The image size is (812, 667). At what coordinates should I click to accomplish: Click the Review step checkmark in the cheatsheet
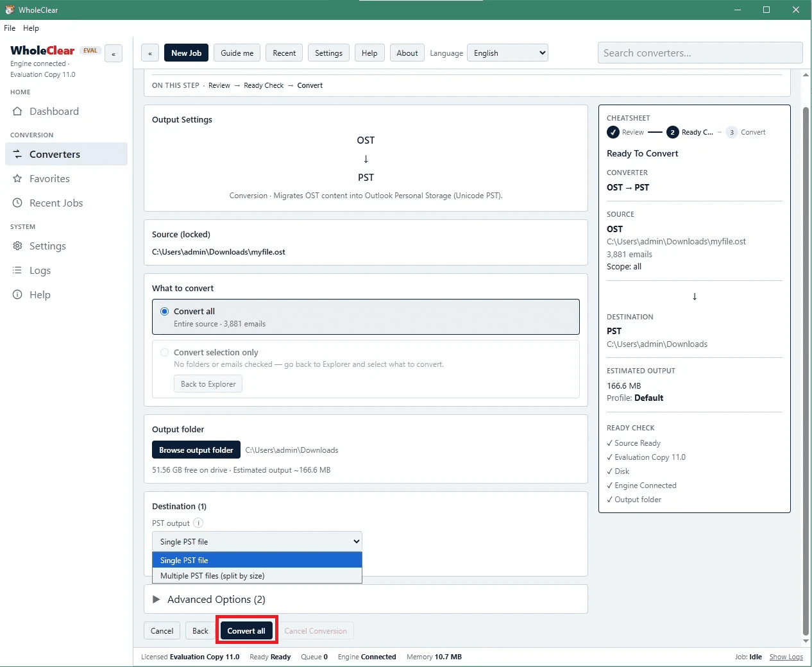[613, 132]
